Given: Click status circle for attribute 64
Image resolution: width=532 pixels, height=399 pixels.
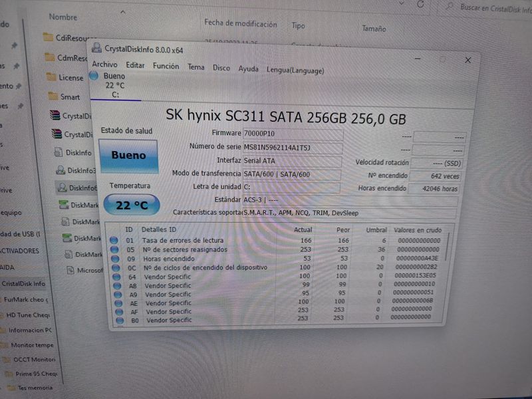Looking at the screenshot, I should click(x=117, y=277).
